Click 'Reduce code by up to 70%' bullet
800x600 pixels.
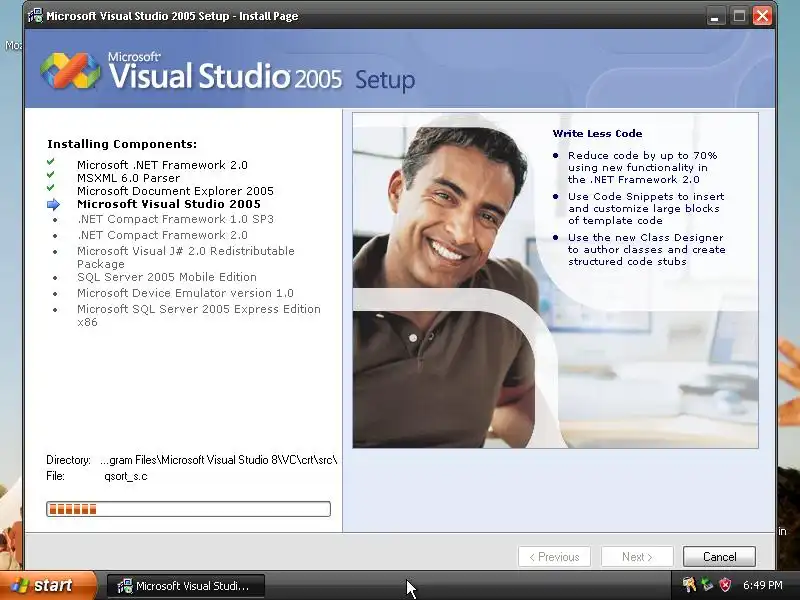click(642, 167)
